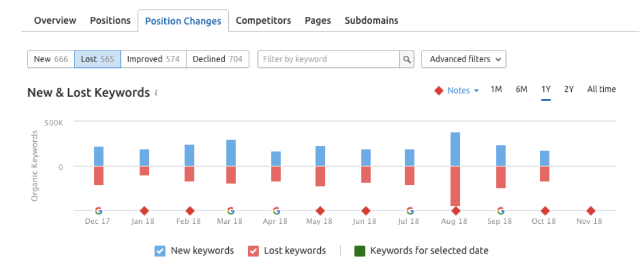
Task: Toggle Keywords for selected date legend box
Action: click(x=360, y=251)
